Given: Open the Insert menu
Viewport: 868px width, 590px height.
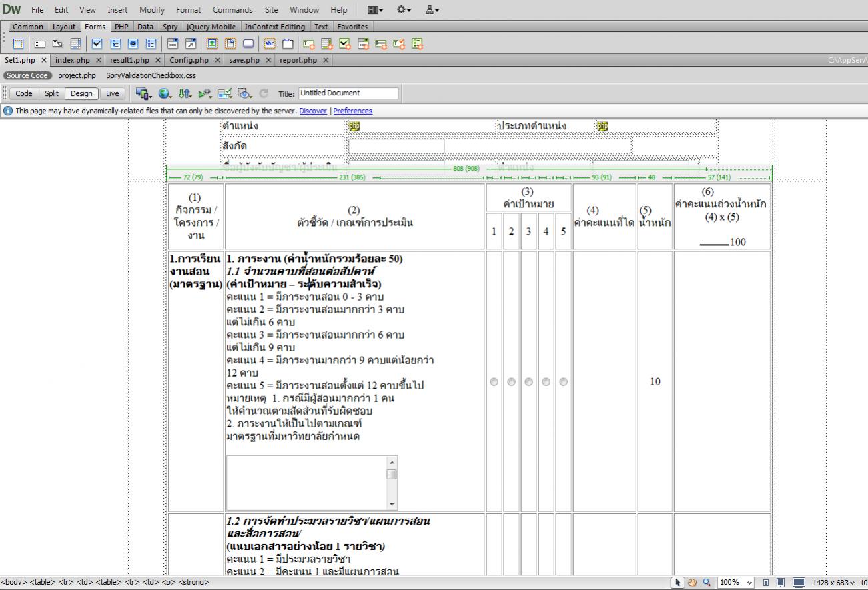Looking at the screenshot, I should (117, 10).
